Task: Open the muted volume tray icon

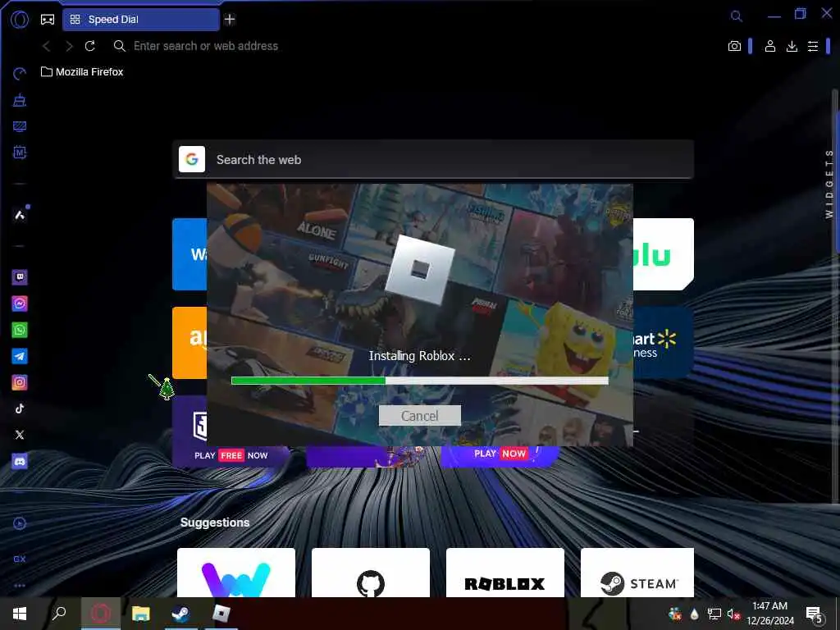Action: pyautogui.click(x=733, y=614)
